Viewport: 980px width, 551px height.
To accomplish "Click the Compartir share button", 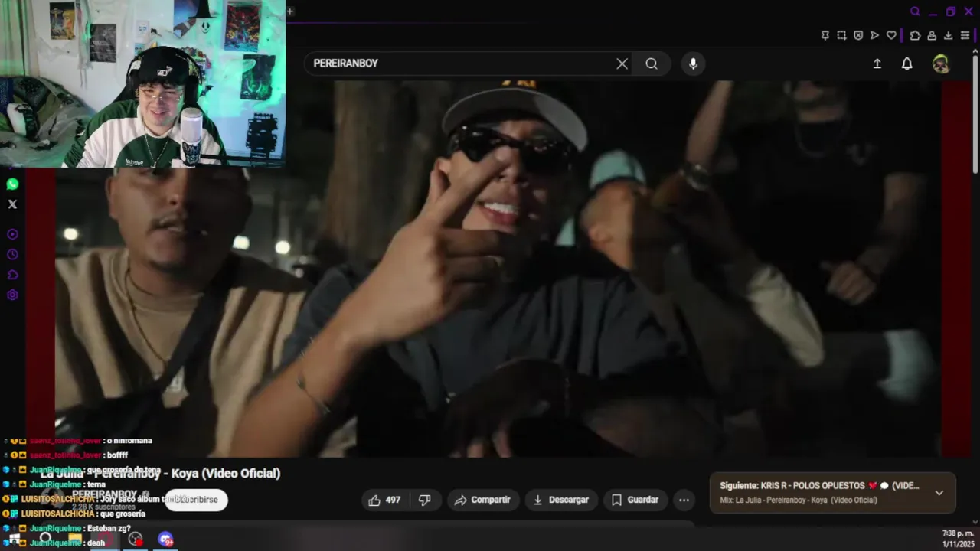I will tap(482, 500).
